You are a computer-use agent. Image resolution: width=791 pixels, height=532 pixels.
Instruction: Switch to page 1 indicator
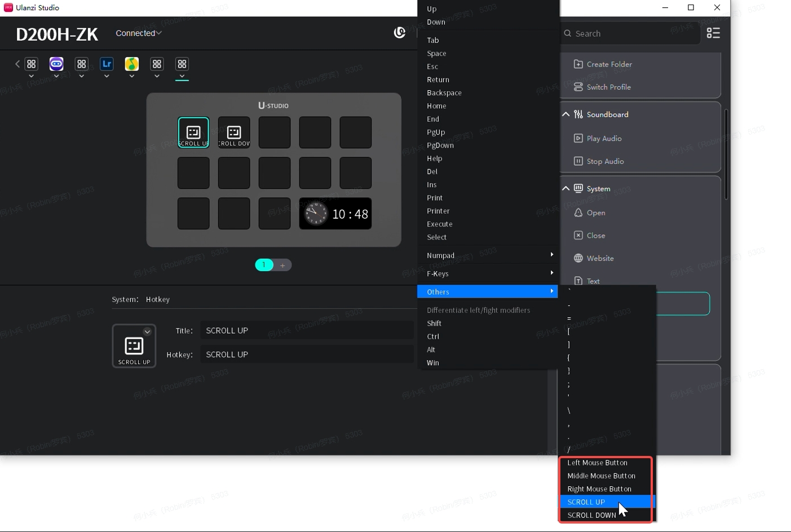coord(264,265)
